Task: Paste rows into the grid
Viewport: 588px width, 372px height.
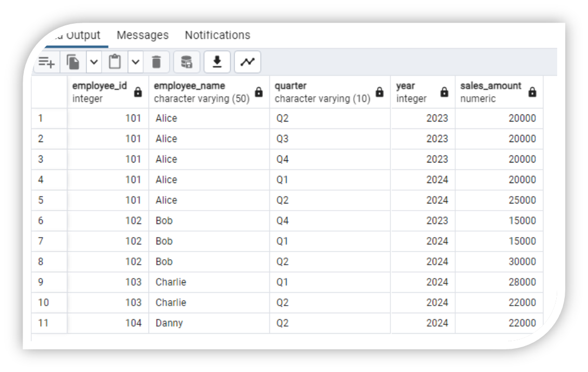Action: [x=115, y=62]
